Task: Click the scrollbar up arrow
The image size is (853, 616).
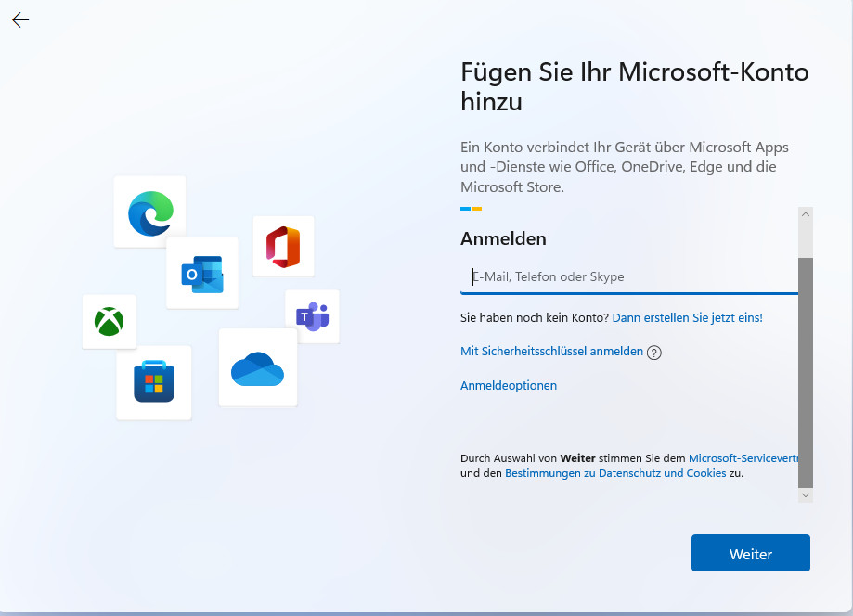Action: pos(806,214)
